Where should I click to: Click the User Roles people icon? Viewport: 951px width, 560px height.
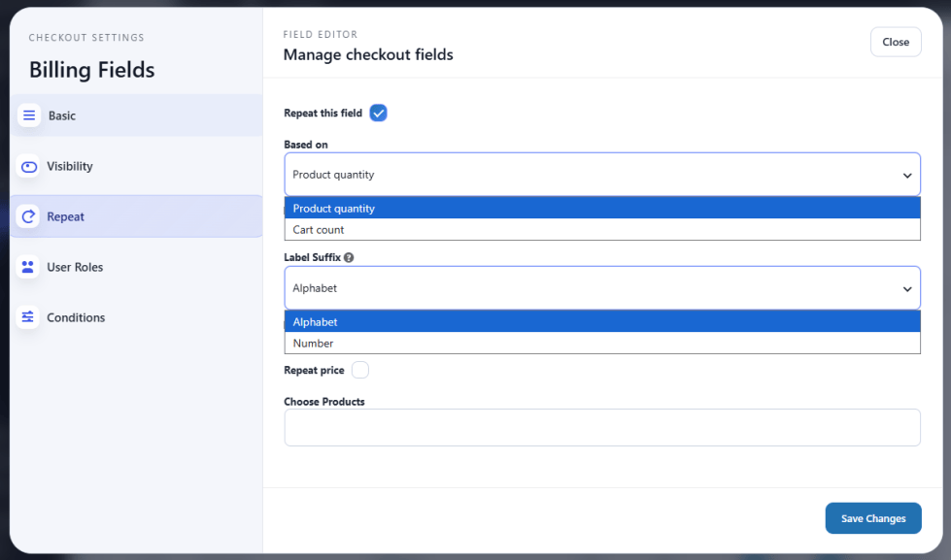[28, 267]
